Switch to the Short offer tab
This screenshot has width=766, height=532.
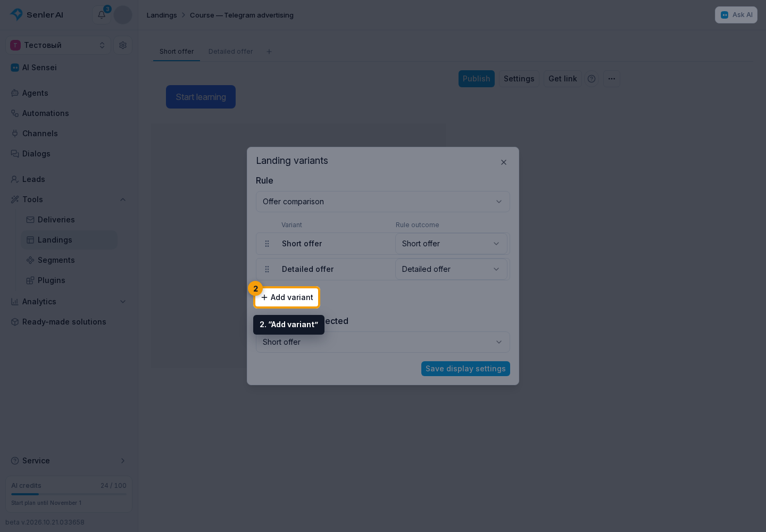point(177,52)
